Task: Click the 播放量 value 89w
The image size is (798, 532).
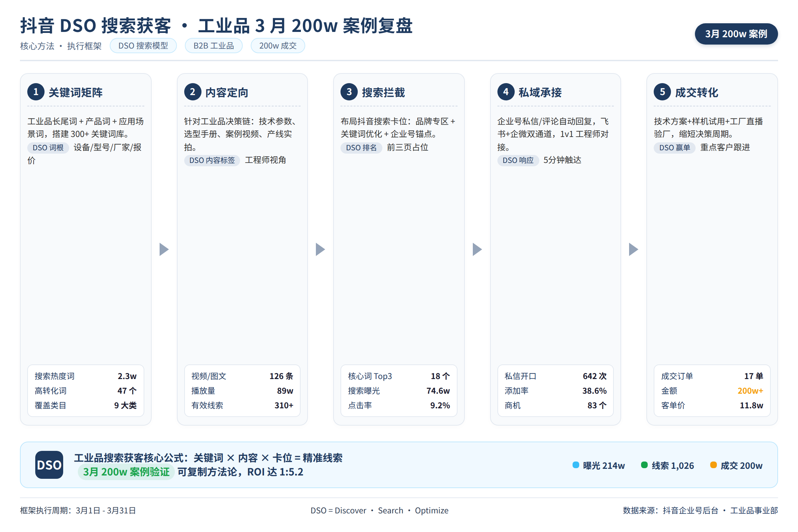Action: pos(285,390)
